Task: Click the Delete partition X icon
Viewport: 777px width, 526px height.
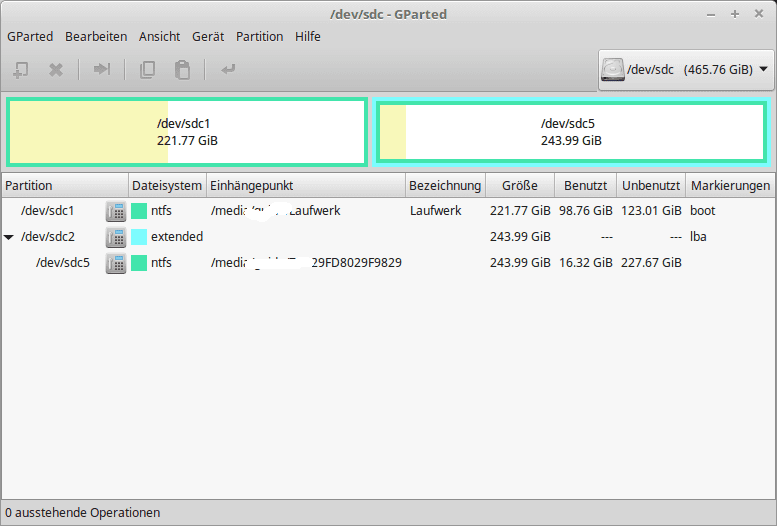Action: pos(56,70)
